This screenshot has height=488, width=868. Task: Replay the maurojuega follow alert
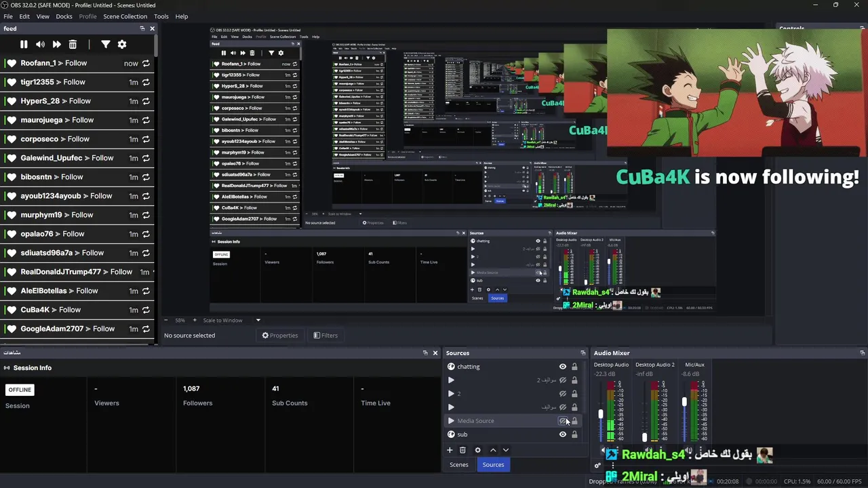tap(146, 120)
